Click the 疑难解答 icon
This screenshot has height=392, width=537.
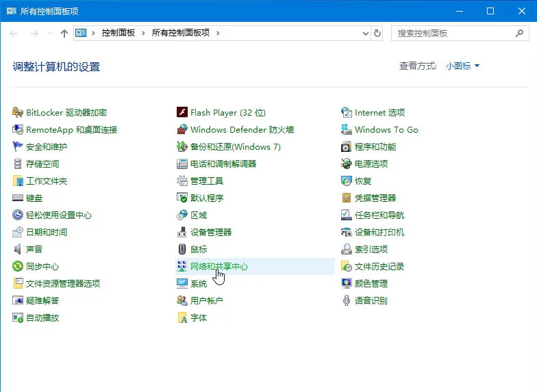click(18, 300)
